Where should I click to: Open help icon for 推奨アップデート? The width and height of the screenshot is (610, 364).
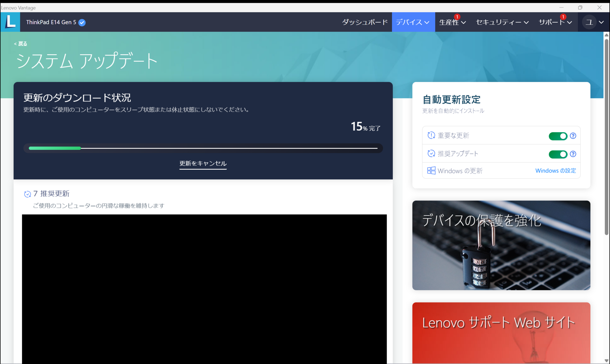pos(573,154)
